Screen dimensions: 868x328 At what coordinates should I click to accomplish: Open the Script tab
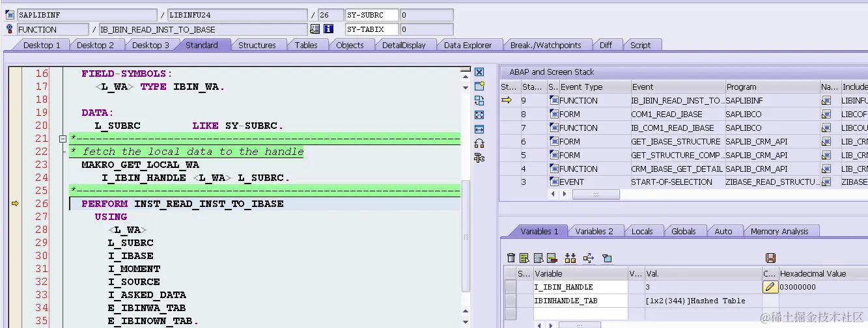point(640,45)
